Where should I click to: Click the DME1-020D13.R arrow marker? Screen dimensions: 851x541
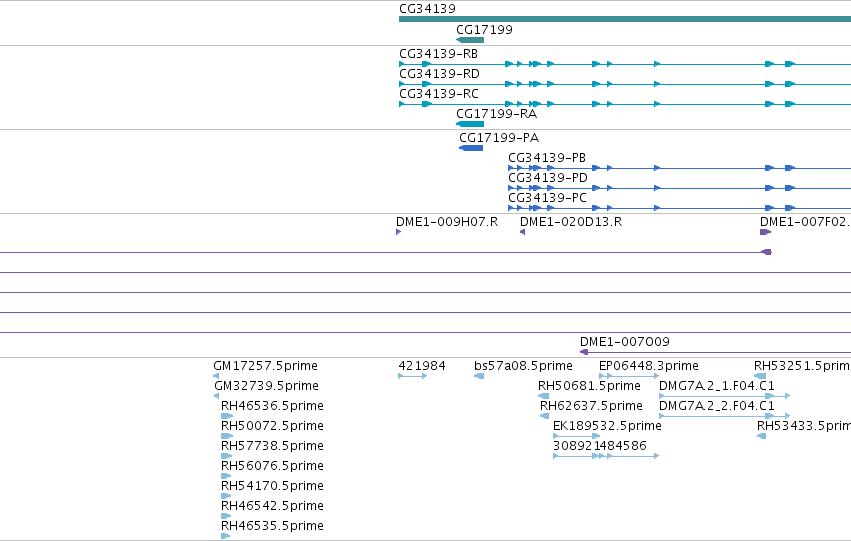522,232
